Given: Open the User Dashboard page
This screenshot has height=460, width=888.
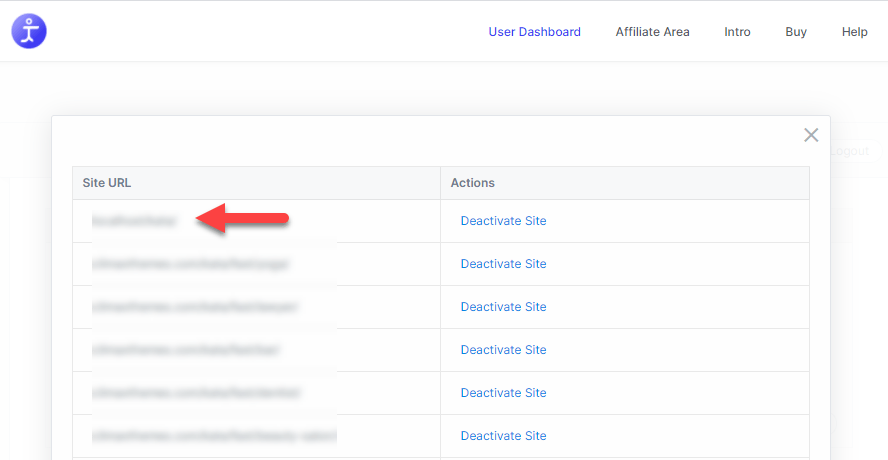Looking at the screenshot, I should pos(534,32).
